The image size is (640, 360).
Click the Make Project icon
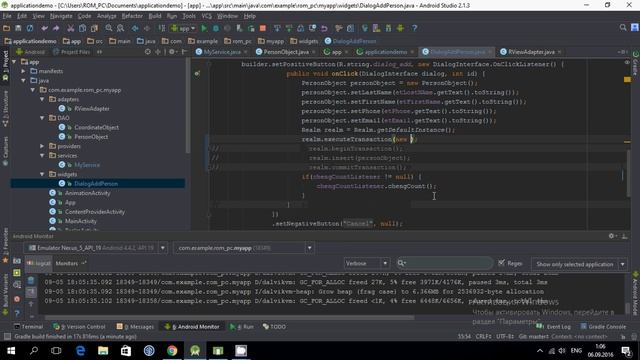coord(162,28)
